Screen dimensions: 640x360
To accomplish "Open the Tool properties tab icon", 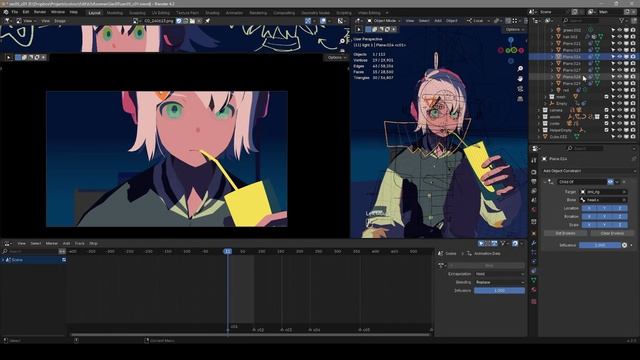I will (x=534, y=160).
